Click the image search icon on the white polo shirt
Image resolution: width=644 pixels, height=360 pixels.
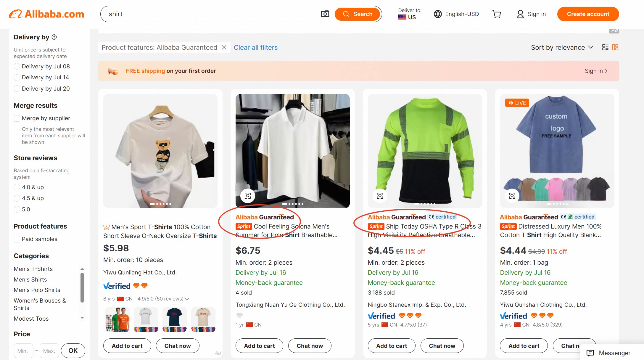point(248,196)
